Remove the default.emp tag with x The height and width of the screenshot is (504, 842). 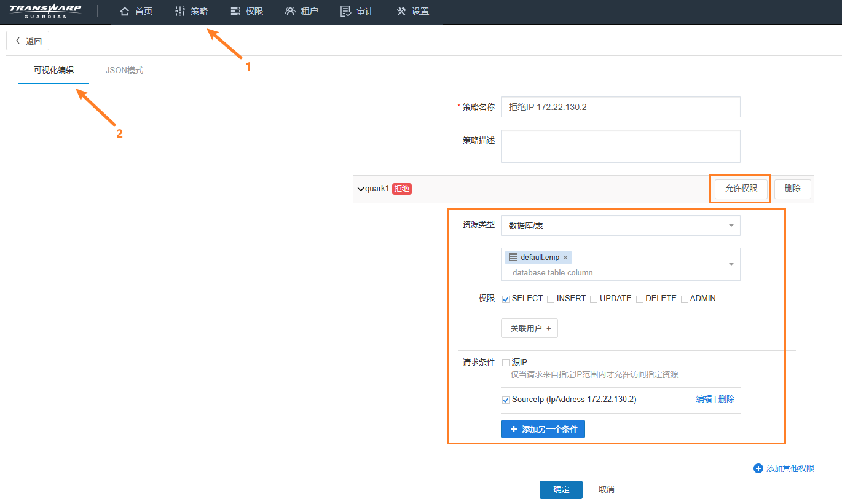click(565, 258)
